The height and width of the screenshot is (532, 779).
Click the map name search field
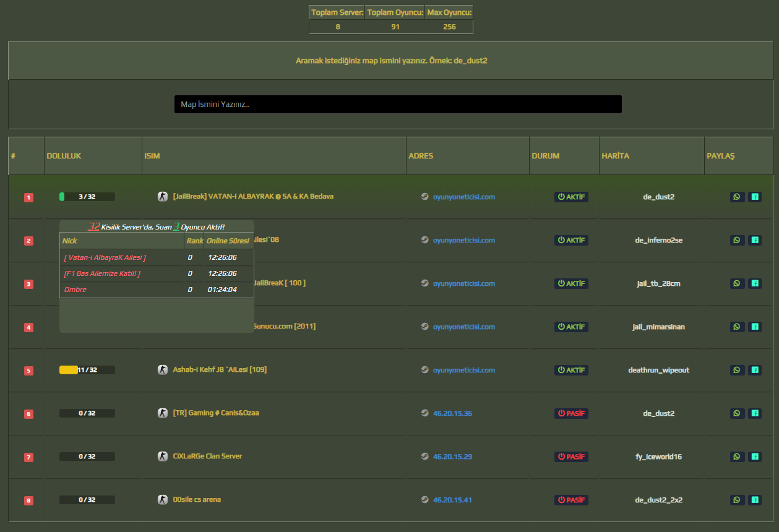coord(398,104)
